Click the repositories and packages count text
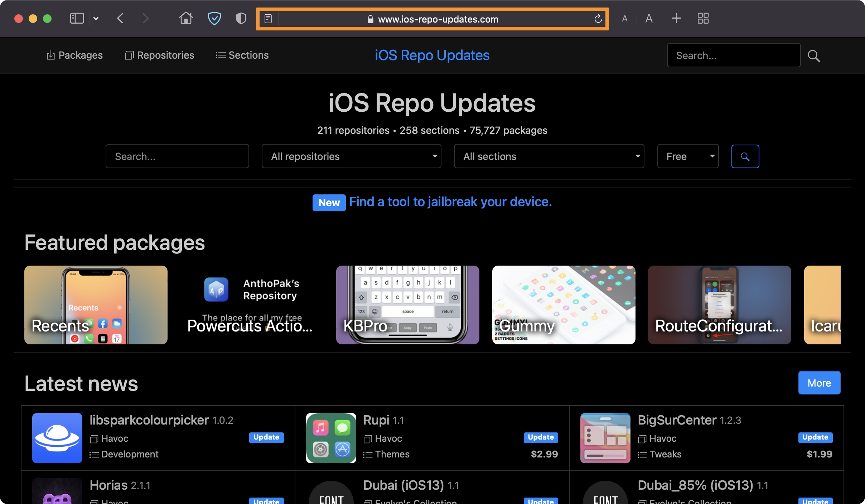The image size is (865, 504). (x=432, y=130)
